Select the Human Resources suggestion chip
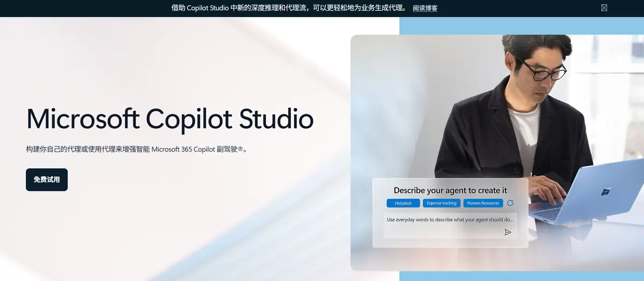 (x=483, y=203)
